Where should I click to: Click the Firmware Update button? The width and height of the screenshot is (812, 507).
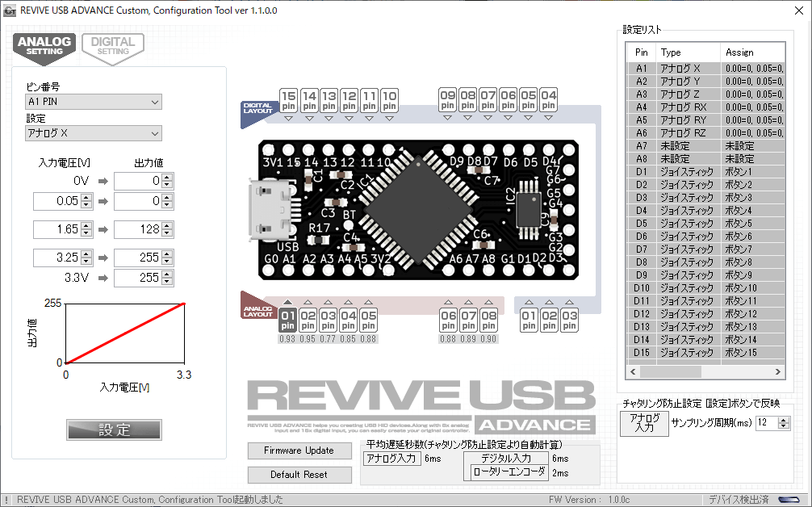[299, 450]
